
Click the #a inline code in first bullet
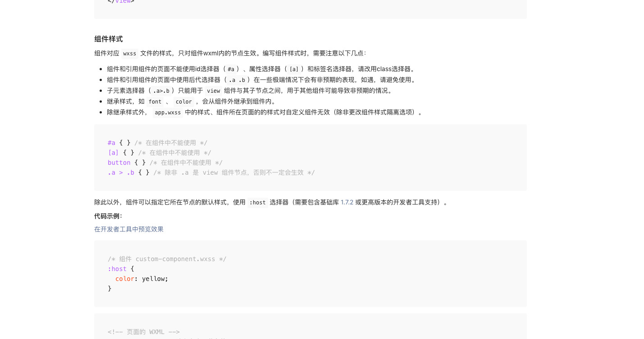point(231,69)
